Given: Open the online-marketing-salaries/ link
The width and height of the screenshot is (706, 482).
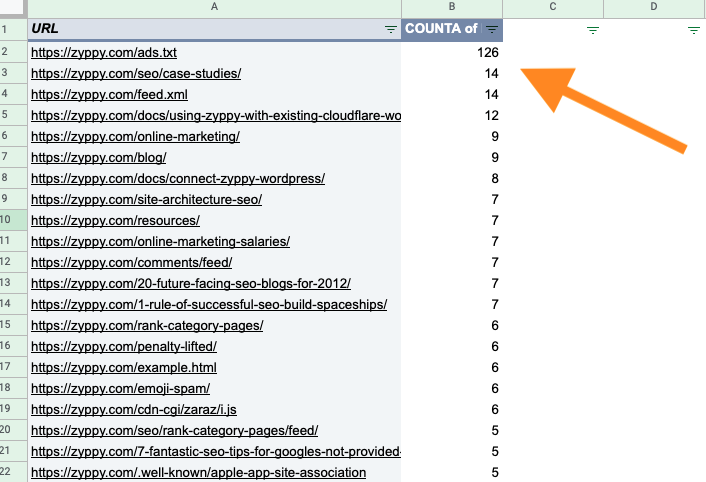Looking at the screenshot, I should coord(160,242).
